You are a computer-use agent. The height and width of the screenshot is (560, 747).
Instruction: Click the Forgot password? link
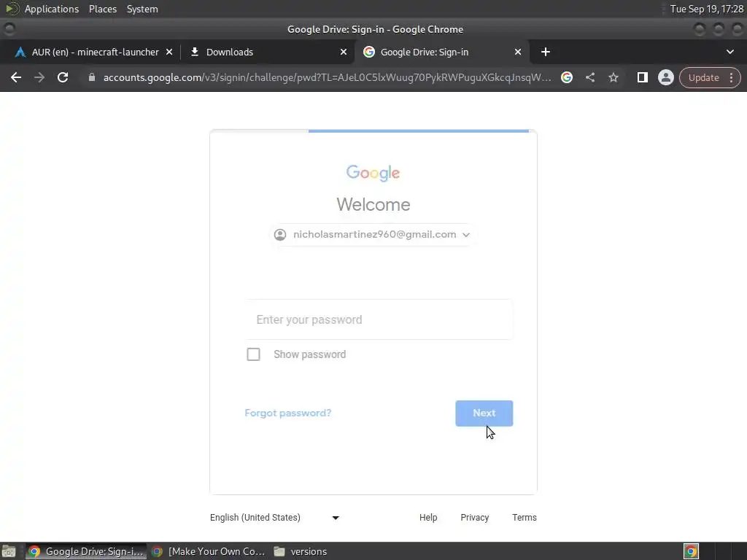coord(287,413)
